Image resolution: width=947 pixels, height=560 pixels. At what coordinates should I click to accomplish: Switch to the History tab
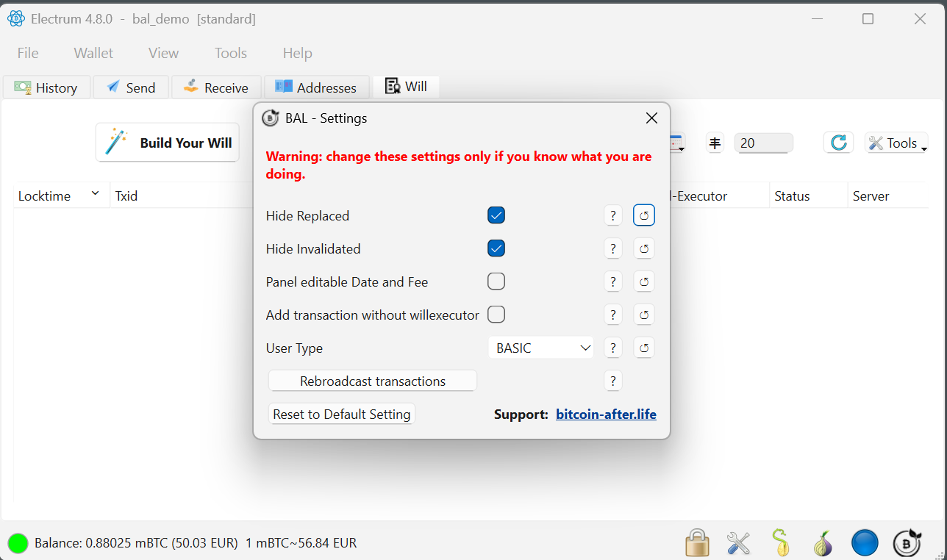pos(46,87)
